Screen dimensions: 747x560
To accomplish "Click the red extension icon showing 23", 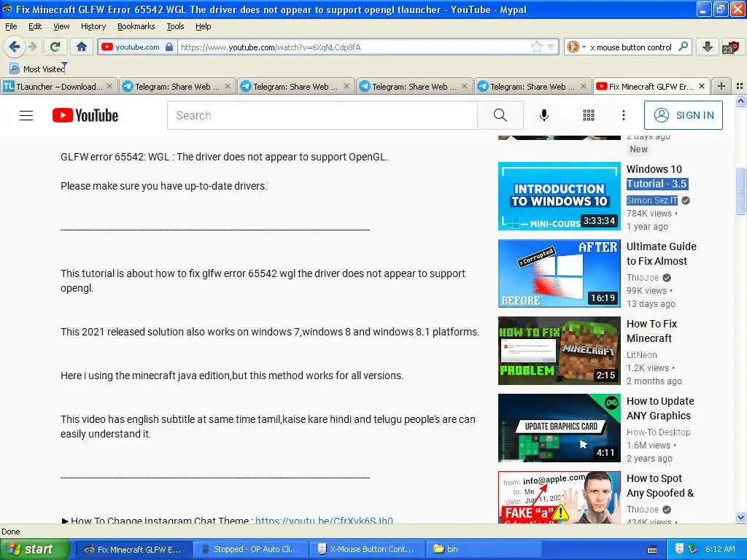I will point(730,47).
